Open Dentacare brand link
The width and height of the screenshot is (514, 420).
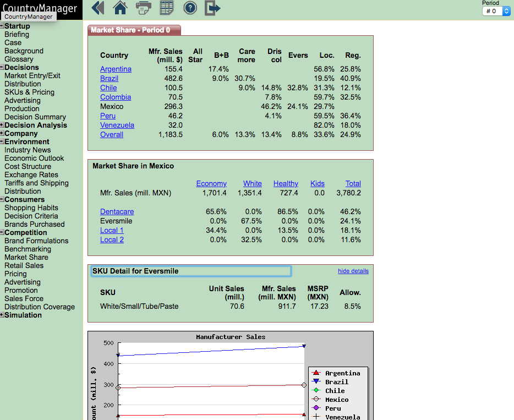(117, 212)
